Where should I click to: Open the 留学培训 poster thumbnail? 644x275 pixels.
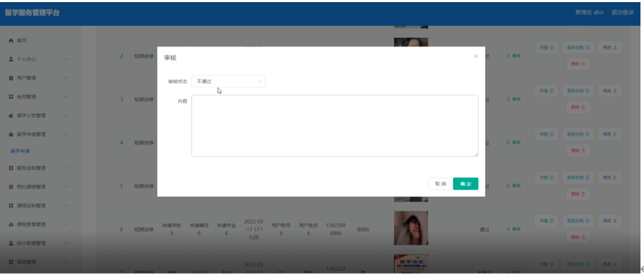pyautogui.click(x=411, y=264)
